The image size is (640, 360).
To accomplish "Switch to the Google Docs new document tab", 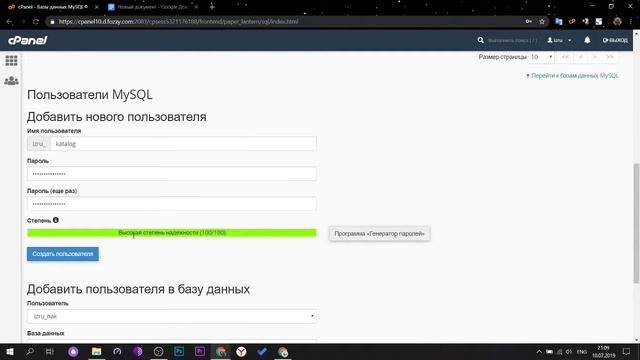I will (x=153, y=7).
